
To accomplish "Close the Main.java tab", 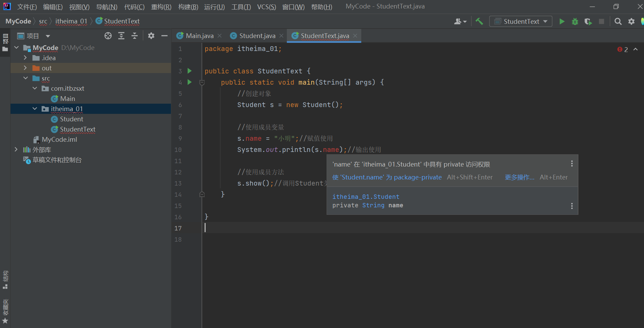I will [220, 36].
